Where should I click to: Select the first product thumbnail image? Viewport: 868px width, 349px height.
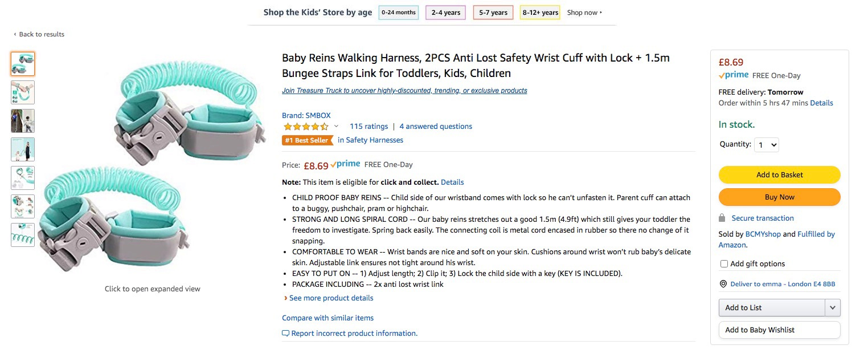point(23,64)
